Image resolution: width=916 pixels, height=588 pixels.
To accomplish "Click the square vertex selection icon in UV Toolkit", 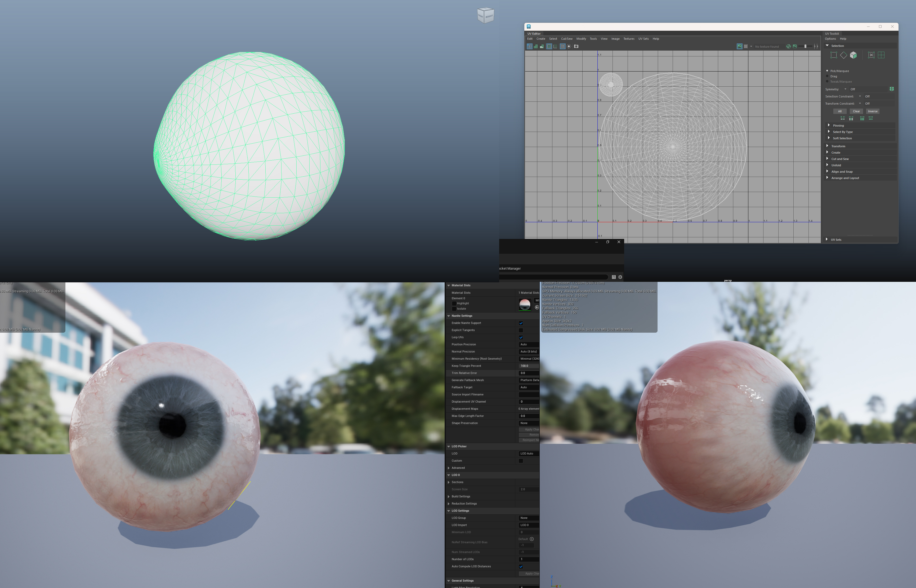I will (x=834, y=55).
